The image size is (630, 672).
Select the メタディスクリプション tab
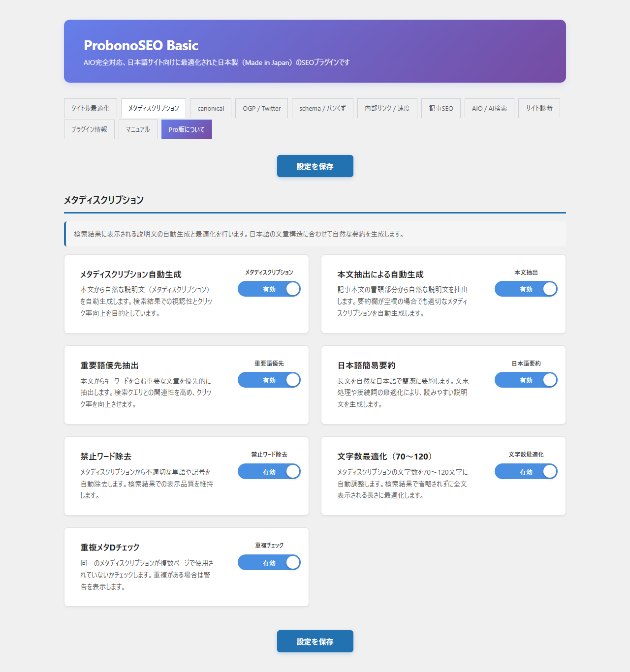pyautogui.click(x=154, y=108)
